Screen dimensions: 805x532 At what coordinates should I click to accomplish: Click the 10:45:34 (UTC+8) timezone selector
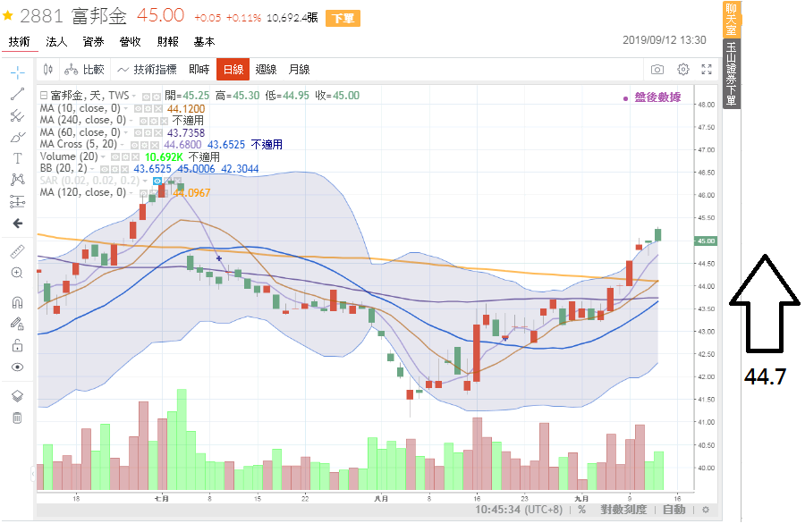519,510
